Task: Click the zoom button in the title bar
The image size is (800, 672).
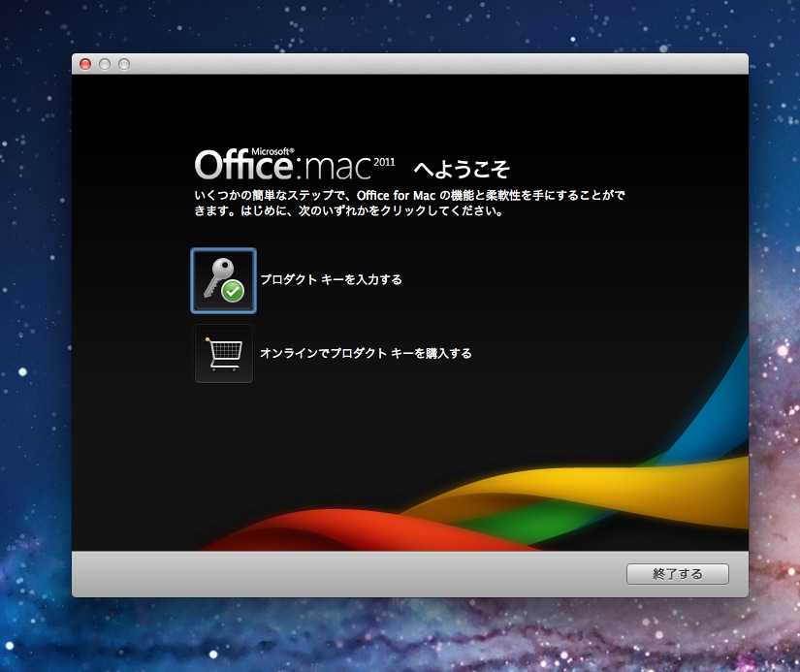Action: [124, 64]
